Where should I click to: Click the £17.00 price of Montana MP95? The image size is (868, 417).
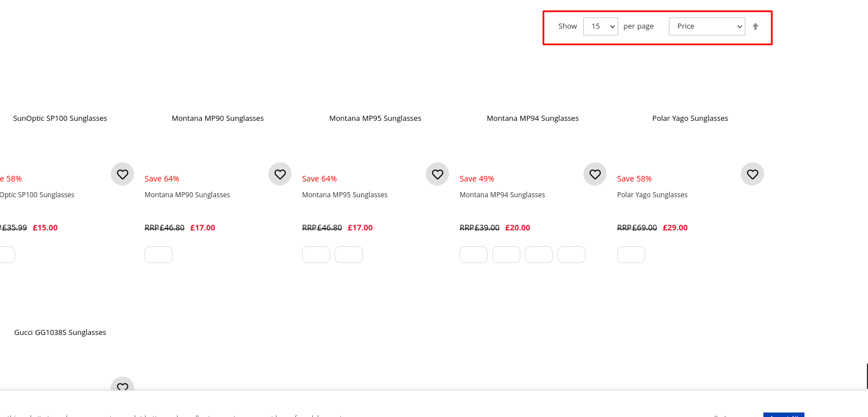click(x=360, y=228)
